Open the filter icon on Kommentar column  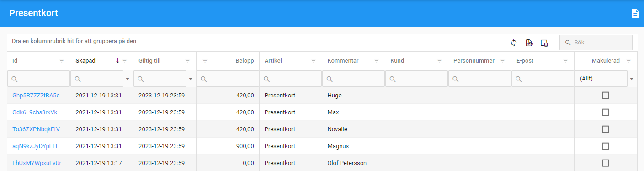377,60
